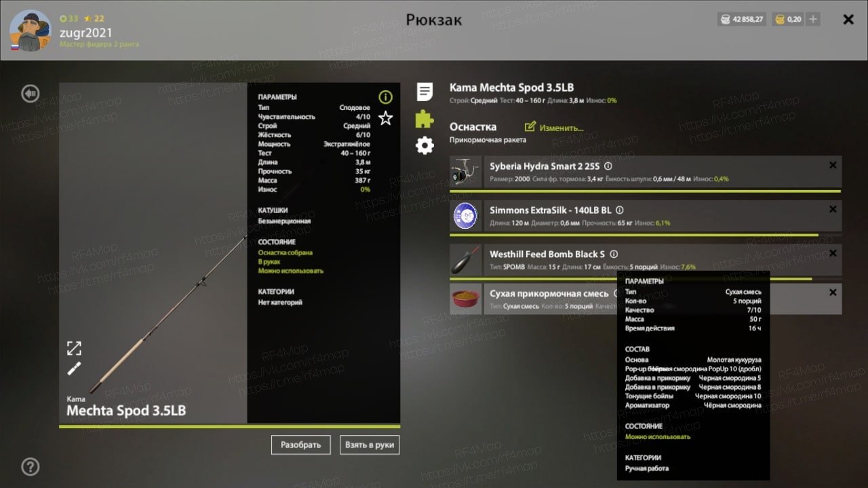Click the star rank 22 indicator
The height and width of the screenshot is (488, 868).
click(x=94, y=18)
